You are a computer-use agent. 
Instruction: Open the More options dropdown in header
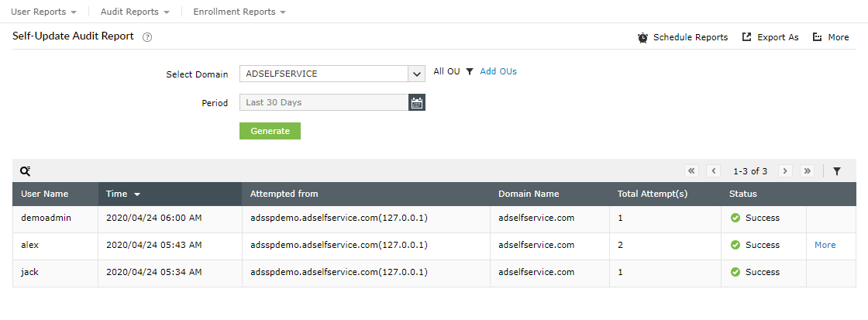[x=831, y=37]
